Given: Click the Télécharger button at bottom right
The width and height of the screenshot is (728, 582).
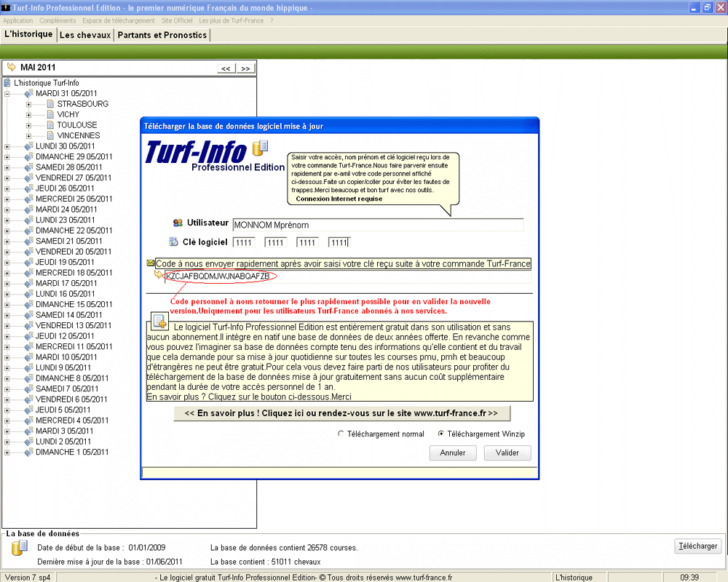Looking at the screenshot, I should pyautogui.click(x=698, y=546).
